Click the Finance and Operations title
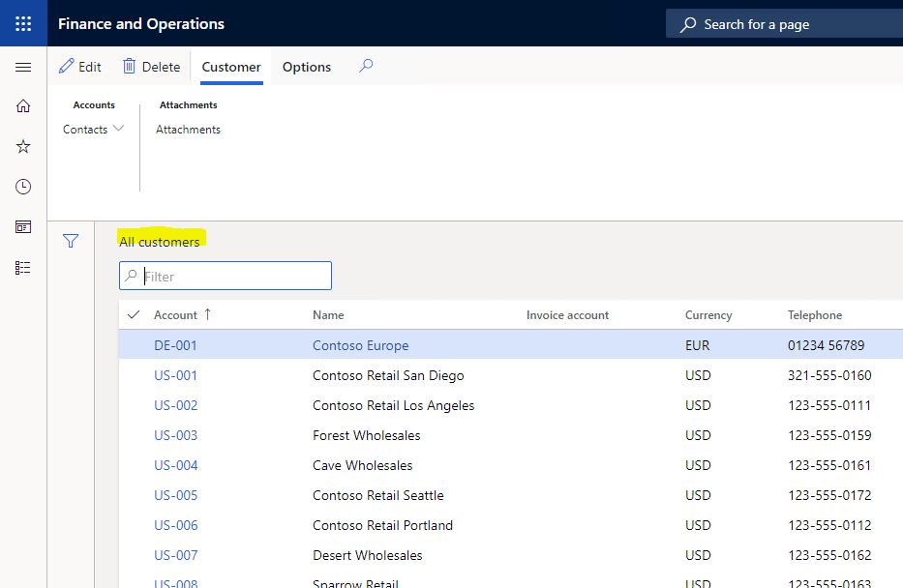This screenshot has width=903, height=588. click(x=141, y=23)
